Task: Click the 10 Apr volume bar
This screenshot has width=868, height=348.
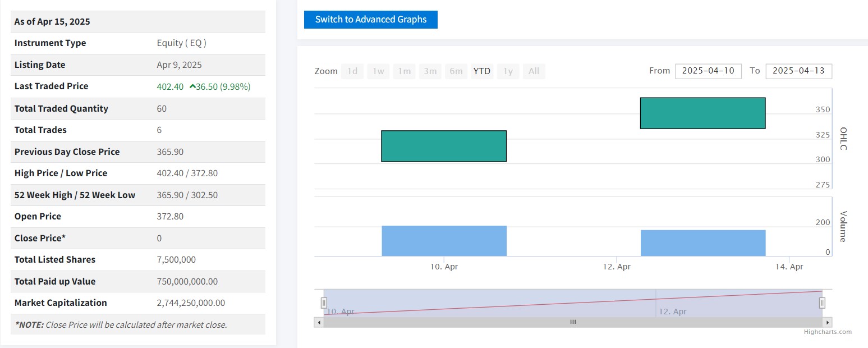Action: click(444, 241)
